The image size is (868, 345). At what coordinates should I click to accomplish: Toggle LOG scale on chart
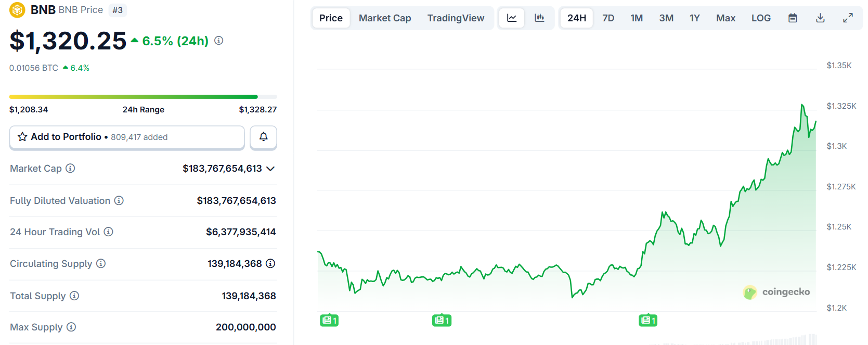pos(761,18)
